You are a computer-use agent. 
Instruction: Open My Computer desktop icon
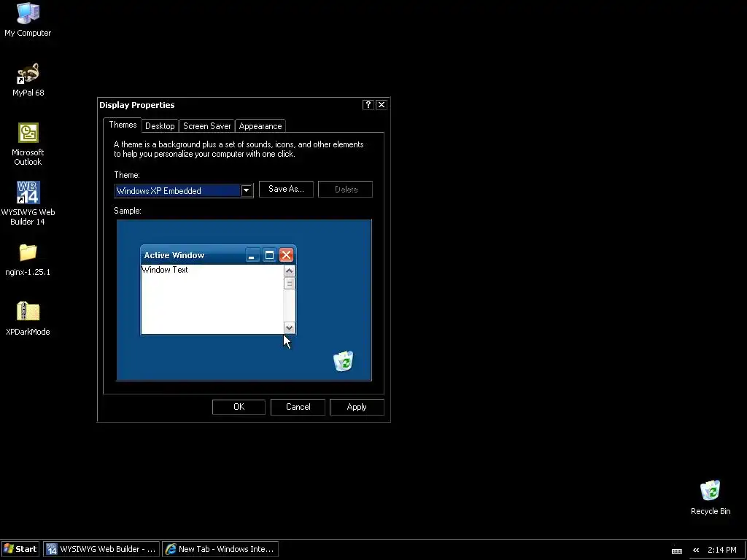(x=28, y=20)
